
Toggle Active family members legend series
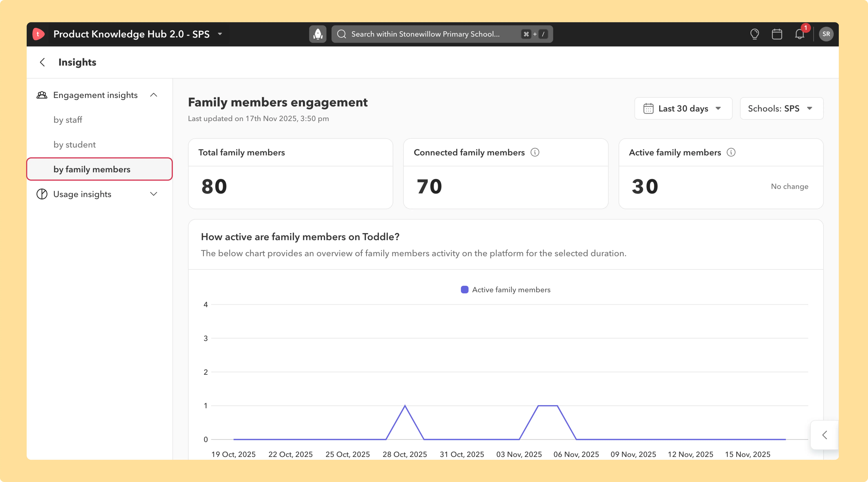tap(505, 290)
